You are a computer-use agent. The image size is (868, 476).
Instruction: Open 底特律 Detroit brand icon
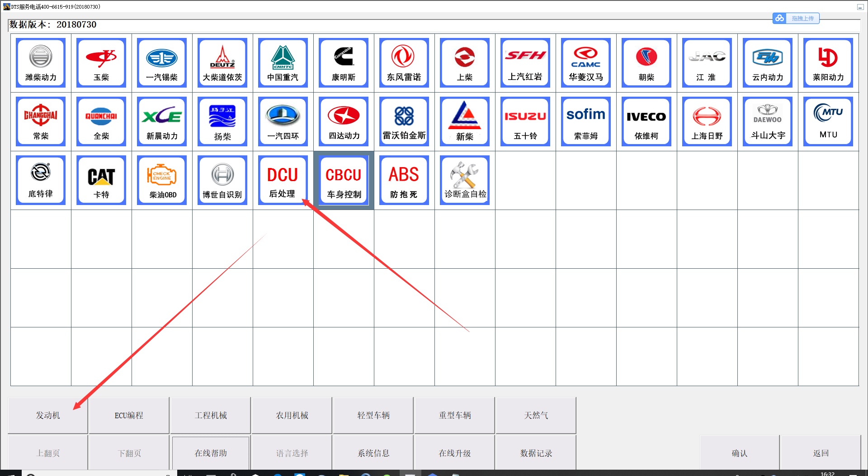click(41, 180)
